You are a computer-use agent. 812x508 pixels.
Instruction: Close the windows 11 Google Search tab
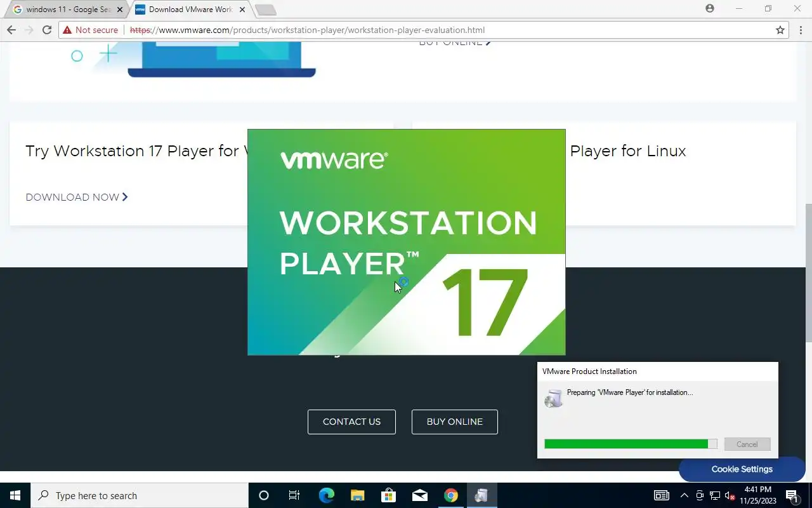pos(120,10)
